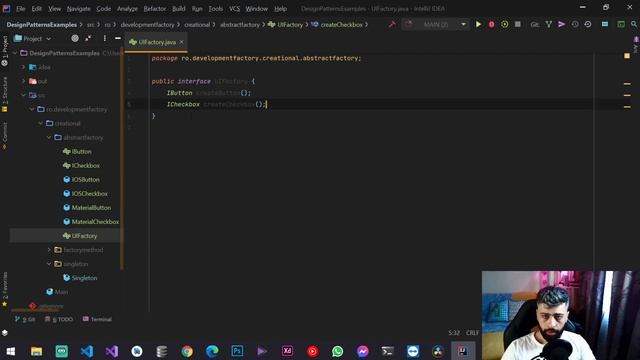Open the Project view dropdown

(x=33, y=38)
